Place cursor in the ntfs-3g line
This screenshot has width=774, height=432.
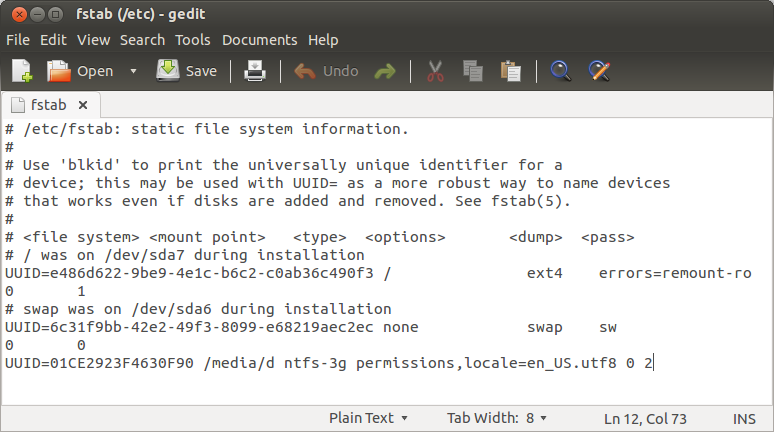329,363
